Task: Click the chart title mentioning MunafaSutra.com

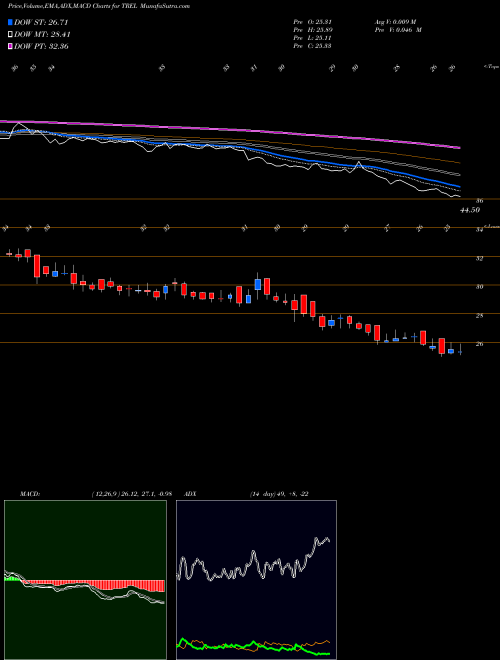Action: 98,6
